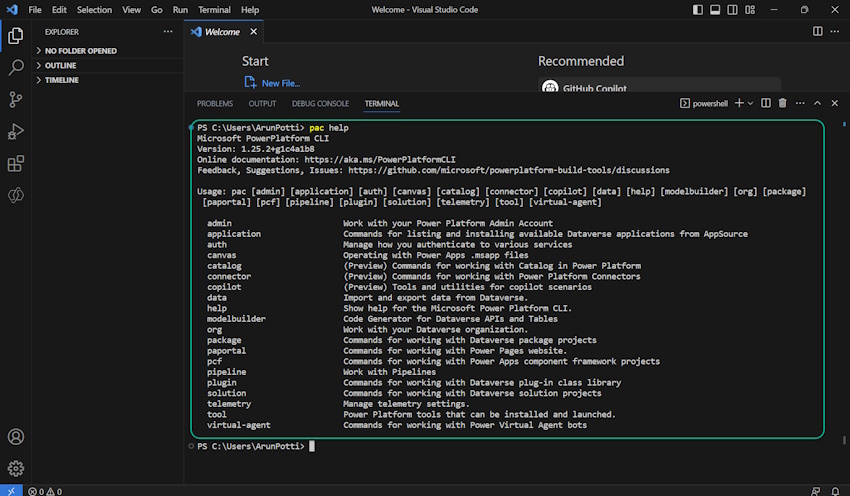Toggle the secondary sidebar visibility
This screenshot has width=850, height=496.
coord(734,10)
